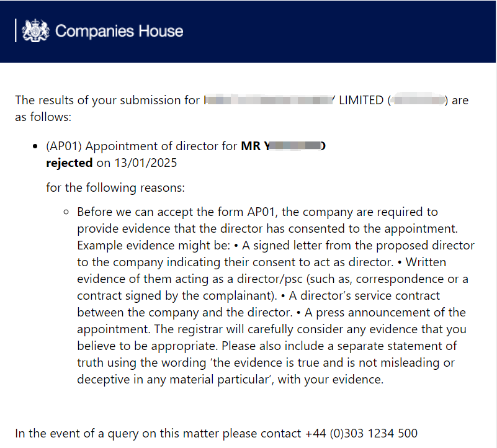Screen dimensions: 497x448
Task: Click the blurred company number in parentheses
Action: [x=418, y=100]
